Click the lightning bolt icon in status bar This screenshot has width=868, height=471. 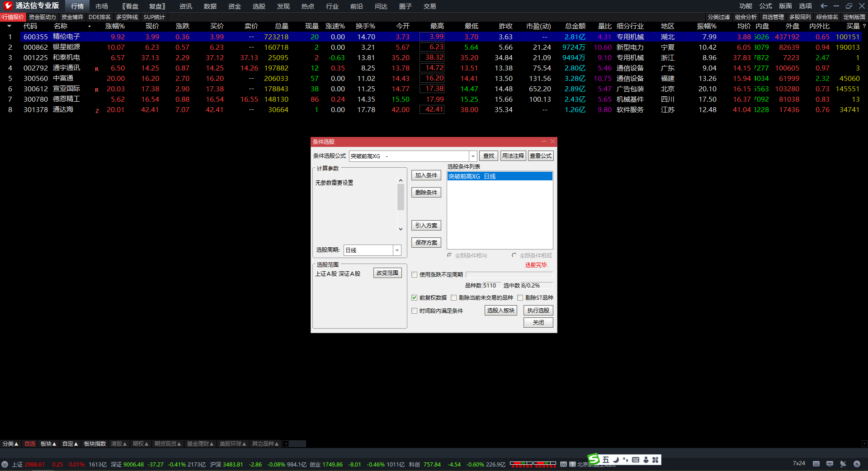point(857,464)
